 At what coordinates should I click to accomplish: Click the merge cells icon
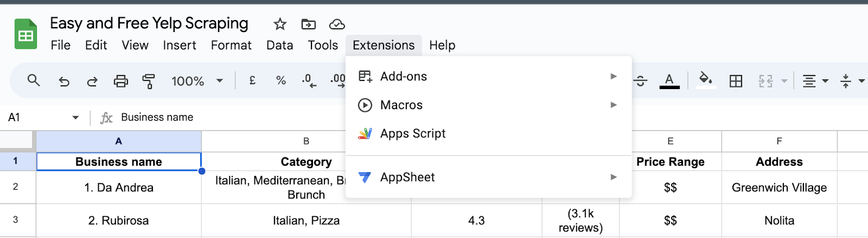pyautogui.click(x=765, y=82)
